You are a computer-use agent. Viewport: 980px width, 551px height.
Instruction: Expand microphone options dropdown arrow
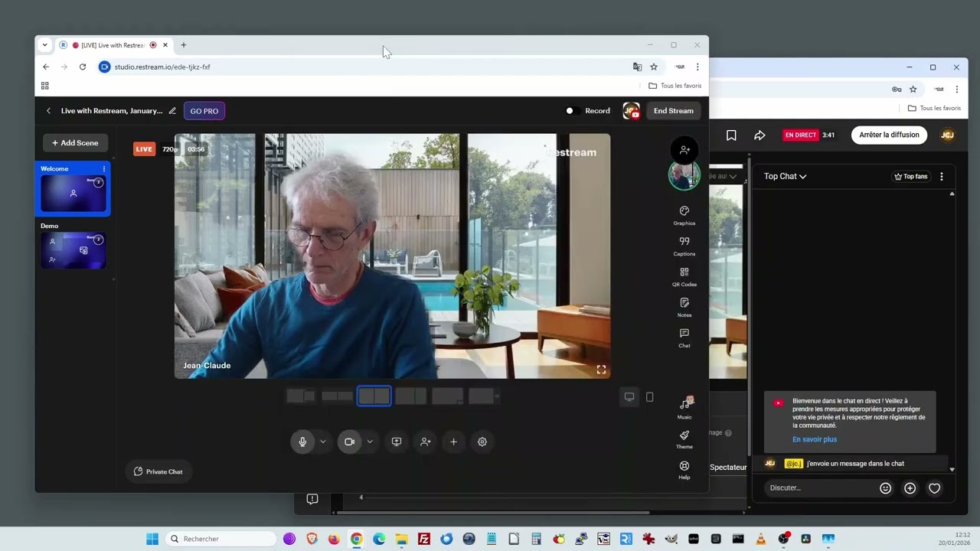click(x=323, y=442)
